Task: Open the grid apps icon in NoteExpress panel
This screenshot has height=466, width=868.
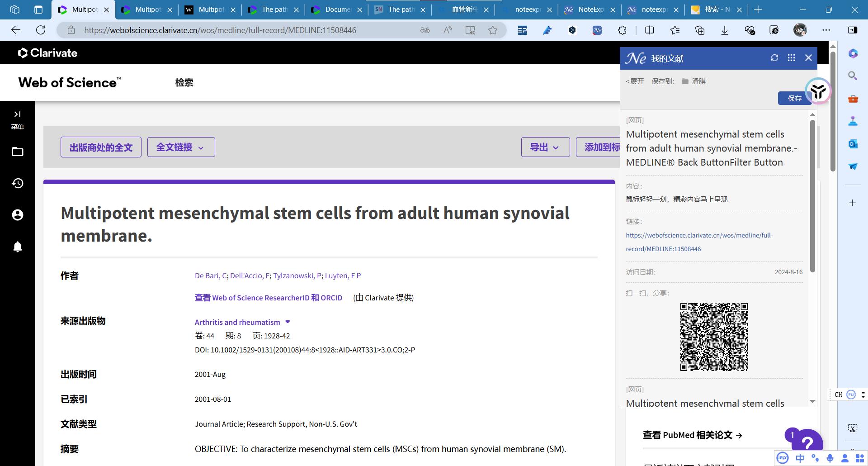Action: point(791,58)
